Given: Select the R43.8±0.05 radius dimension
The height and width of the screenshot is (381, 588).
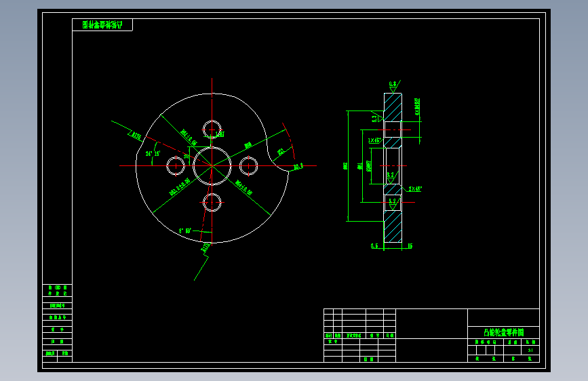Looking at the screenshot, I should point(180,186).
